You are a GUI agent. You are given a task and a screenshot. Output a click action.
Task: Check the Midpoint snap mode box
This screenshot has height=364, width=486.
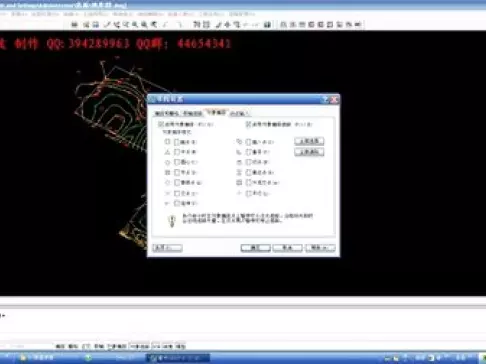(x=177, y=152)
